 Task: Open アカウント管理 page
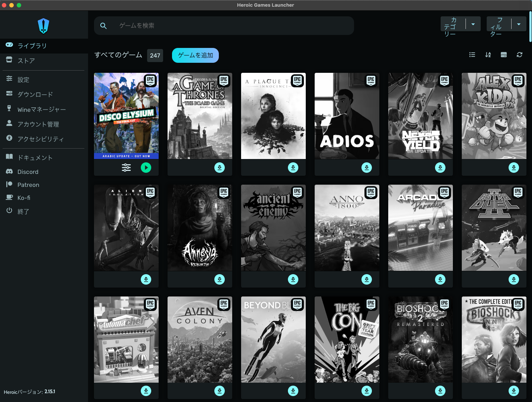click(44, 124)
